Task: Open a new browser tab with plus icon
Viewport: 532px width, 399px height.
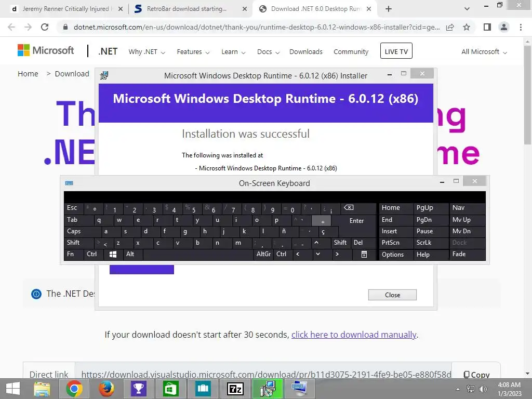Action: click(x=389, y=9)
